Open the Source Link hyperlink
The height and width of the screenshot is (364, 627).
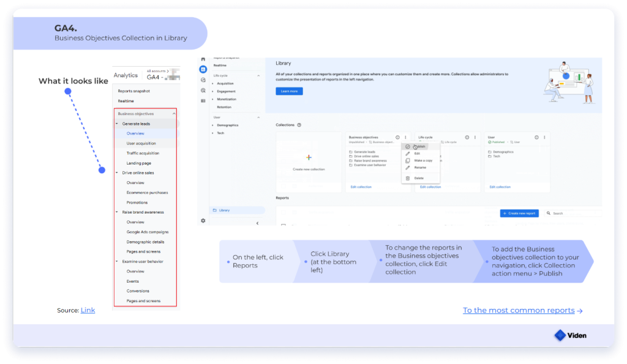pyautogui.click(x=88, y=310)
